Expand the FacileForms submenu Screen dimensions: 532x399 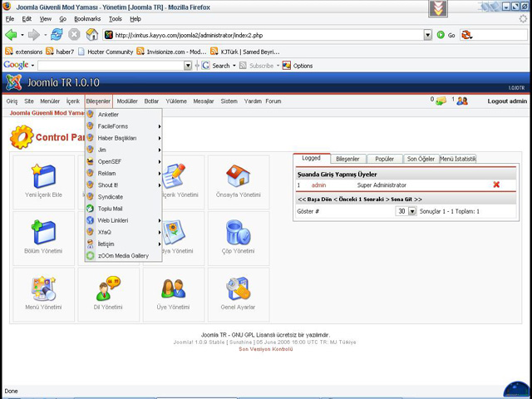click(124, 126)
